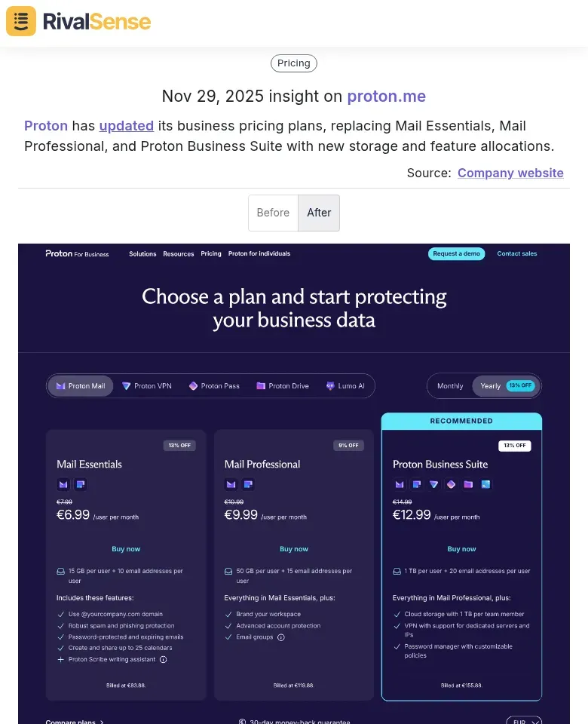This screenshot has width=588, height=724.
Task: Select the Proton Mail product tab
Action: 80,385
